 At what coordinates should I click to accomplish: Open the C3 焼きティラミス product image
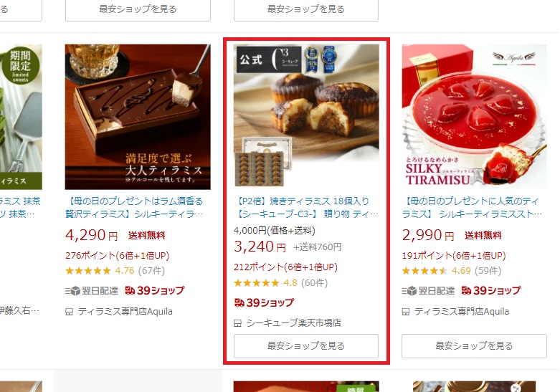(306, 115)
